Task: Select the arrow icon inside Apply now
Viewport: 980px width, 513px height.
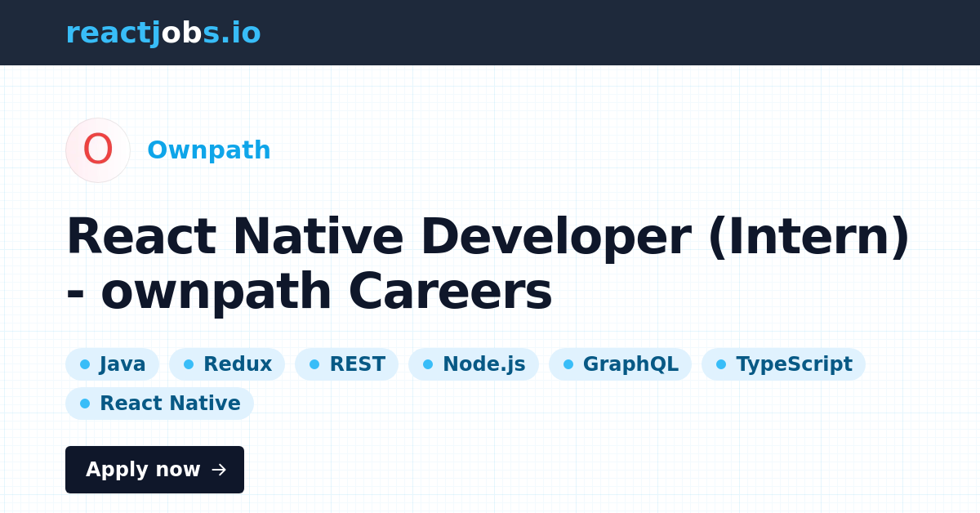Action: tap(218, 470)
